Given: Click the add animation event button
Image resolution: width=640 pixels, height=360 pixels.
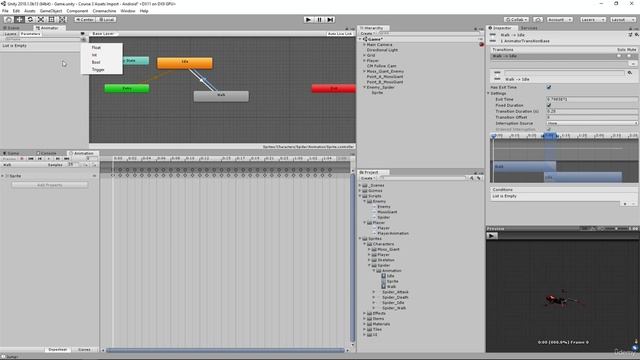Looking at the screenshot, I should tap(94, 165).
